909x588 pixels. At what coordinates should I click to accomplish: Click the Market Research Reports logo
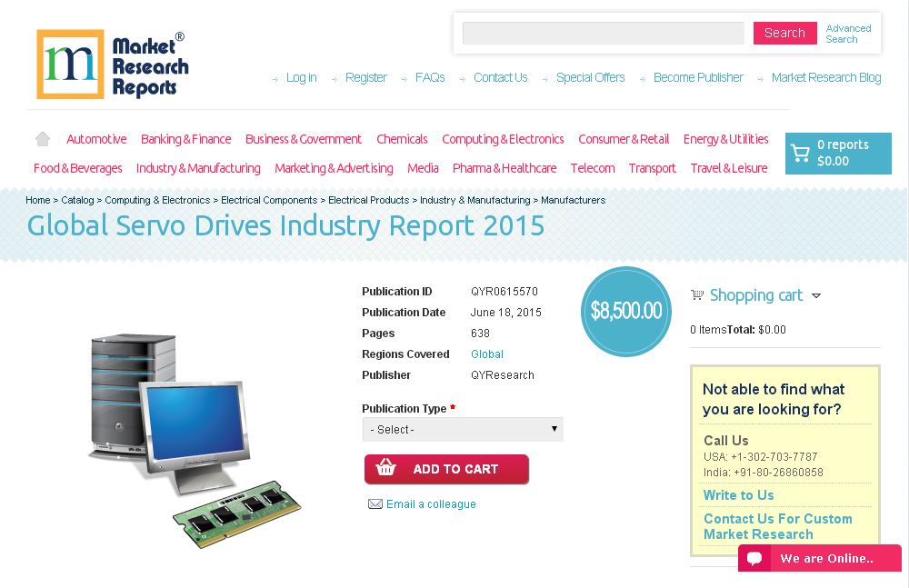(112, 64)
